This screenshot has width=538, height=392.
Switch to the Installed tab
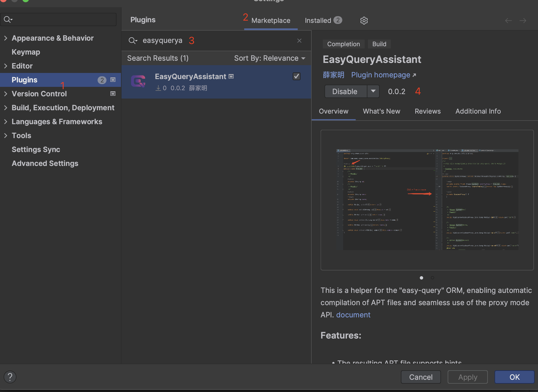point(323,21)
